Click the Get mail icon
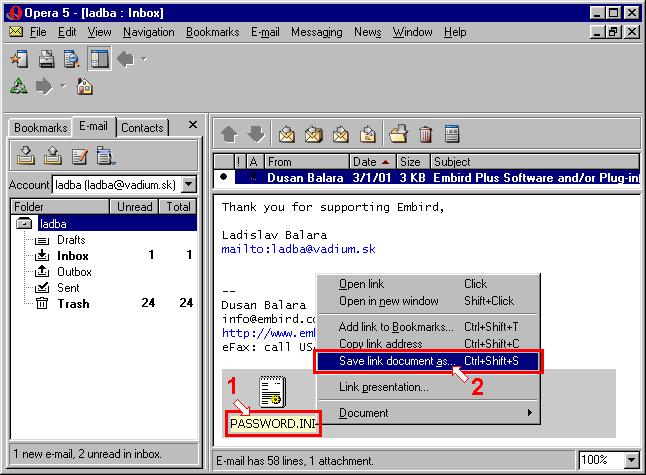Viewport: 646px width, 475px height. coord(26,156)
